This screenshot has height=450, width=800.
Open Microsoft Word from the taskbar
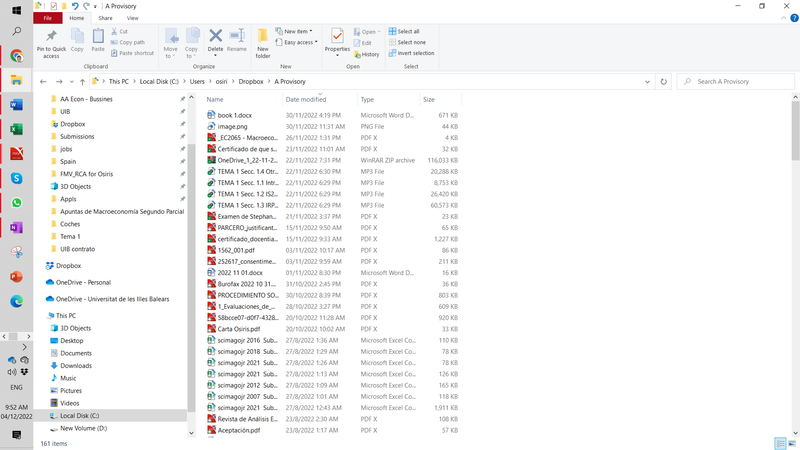16,104
